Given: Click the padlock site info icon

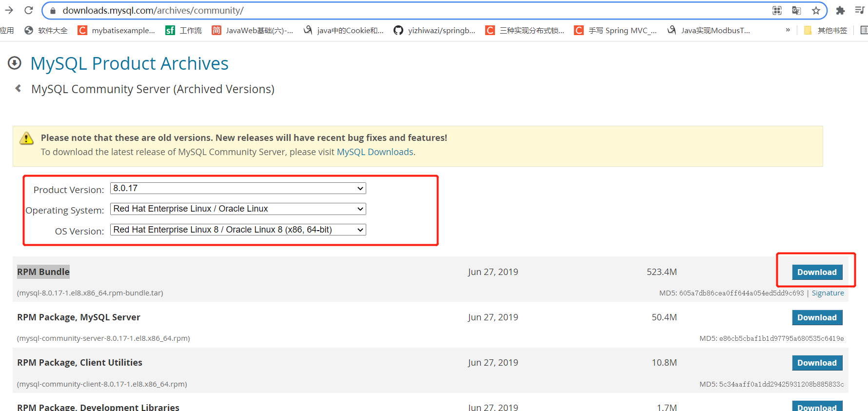Looking at the screenshot, I should (x=53, y=10).
